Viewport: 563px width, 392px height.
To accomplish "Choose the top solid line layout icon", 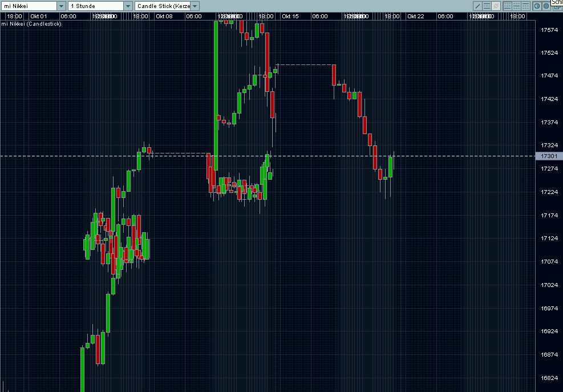I will pos(526,6).
